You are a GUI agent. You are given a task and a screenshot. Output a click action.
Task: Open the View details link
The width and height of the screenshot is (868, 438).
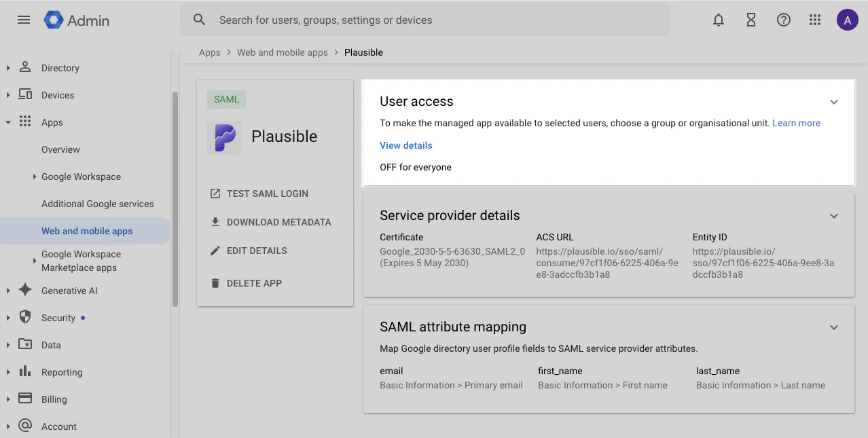point(406,145)
